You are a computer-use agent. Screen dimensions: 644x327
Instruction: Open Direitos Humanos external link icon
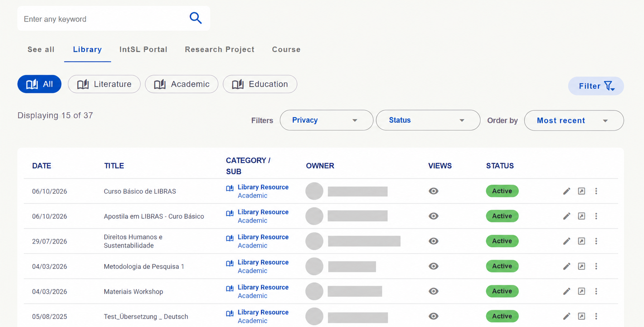coord(581,241)
